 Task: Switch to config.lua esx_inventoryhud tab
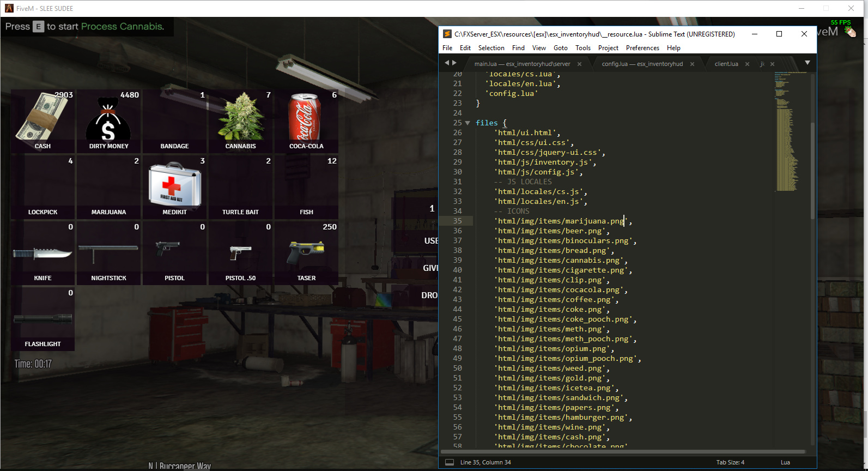(x=642, y=64)
